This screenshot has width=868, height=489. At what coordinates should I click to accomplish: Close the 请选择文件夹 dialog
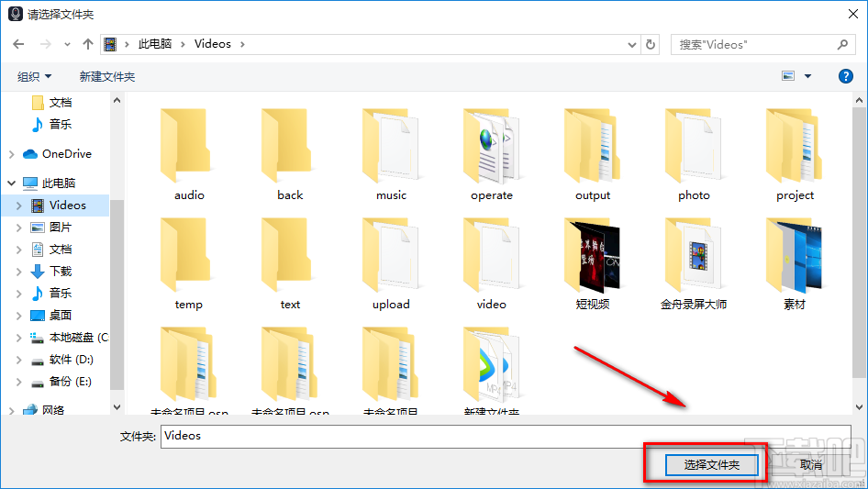click(x=853, y=14)
